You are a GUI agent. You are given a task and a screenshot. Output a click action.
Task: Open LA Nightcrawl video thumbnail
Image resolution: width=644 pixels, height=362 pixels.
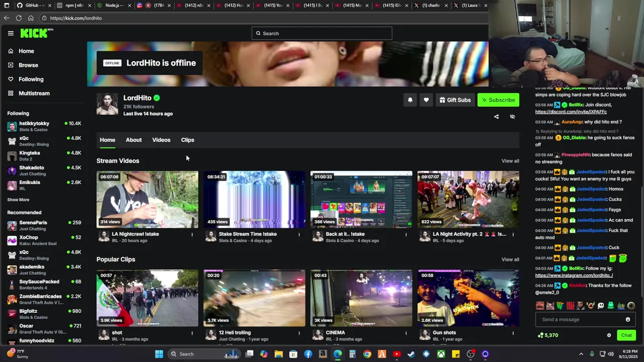pyautogui.click(x=147, y=200)
